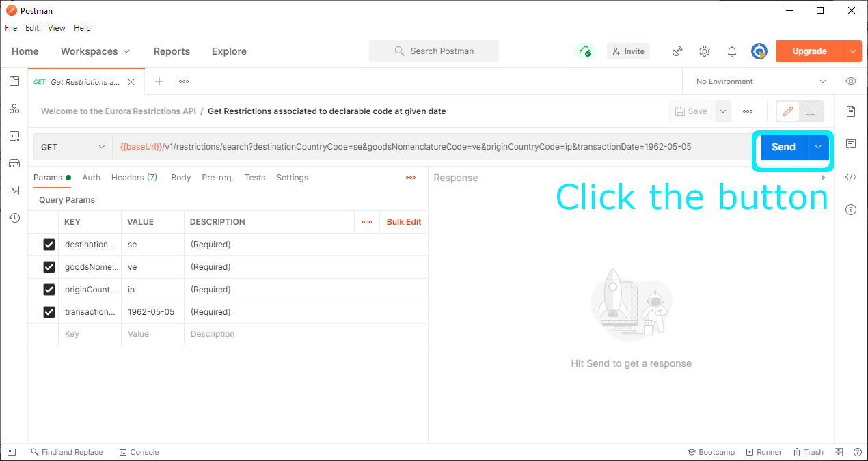Go to the Home page
Image resolution: width=868 pixels, height=461 pixels.
click(x=25, y=51)
